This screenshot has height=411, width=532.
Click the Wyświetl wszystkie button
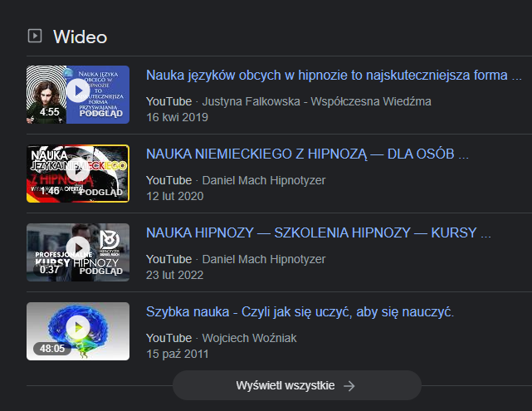point(297,385)
